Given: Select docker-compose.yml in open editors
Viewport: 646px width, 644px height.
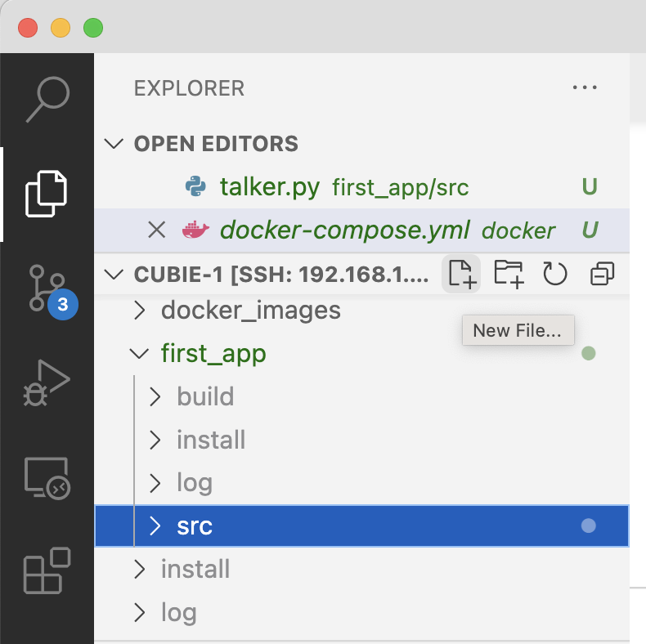Looking at the screenshot, I should click(361, 230).
